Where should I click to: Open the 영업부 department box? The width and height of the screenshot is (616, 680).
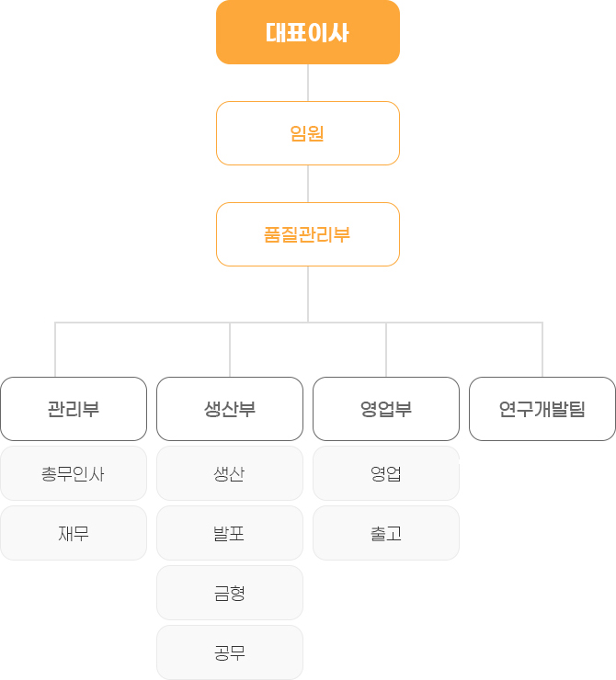(x=386, y=409)
